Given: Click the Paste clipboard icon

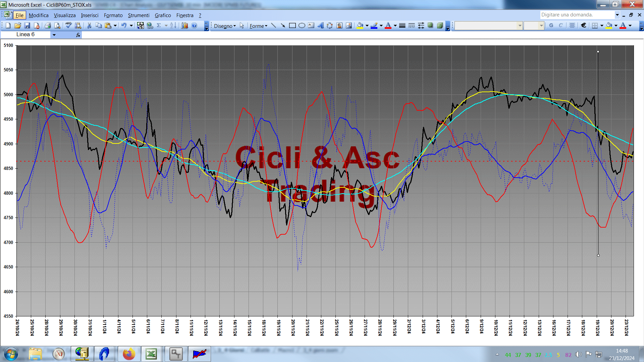Looking at the screenshot, I should click(108, 25).
